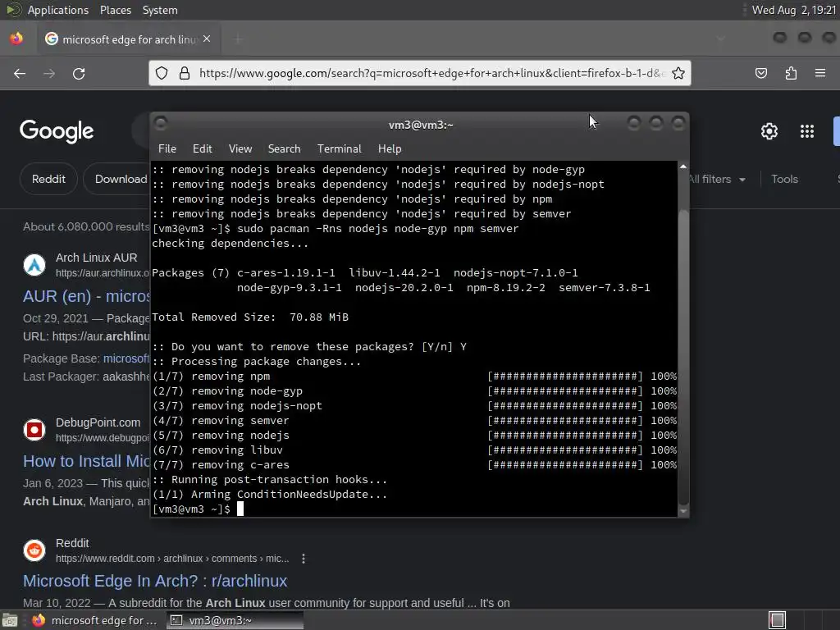Open the Reddit result options dots
Screen dimensions: 840x630
[304, 559]
